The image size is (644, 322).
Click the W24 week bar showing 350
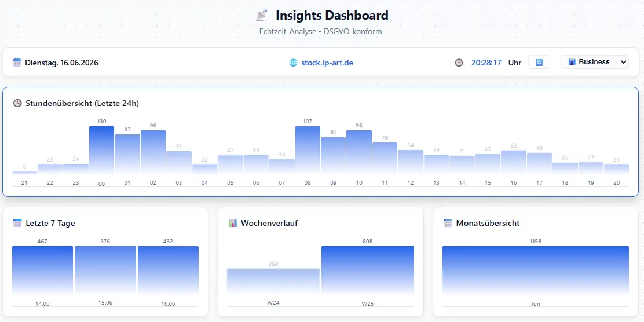273,281
